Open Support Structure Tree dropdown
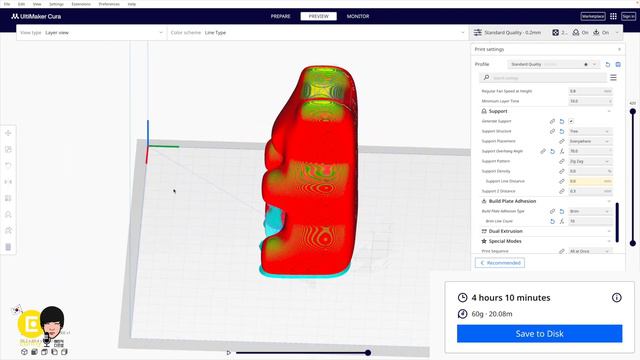Viewport: 640px width, 360px height. coord(590,131)
